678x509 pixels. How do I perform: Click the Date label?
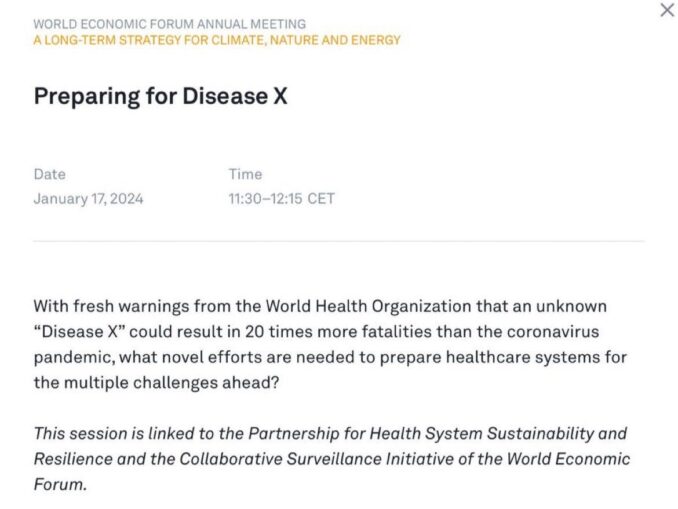pyautogui.click(x=49, y=174)
